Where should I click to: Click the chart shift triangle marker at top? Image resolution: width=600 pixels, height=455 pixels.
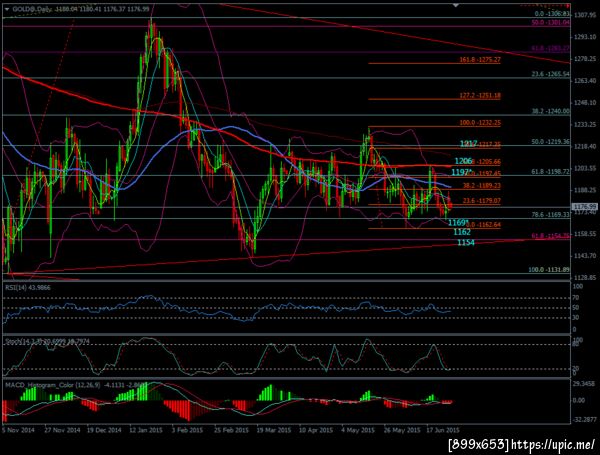click(x=455, y=5)
